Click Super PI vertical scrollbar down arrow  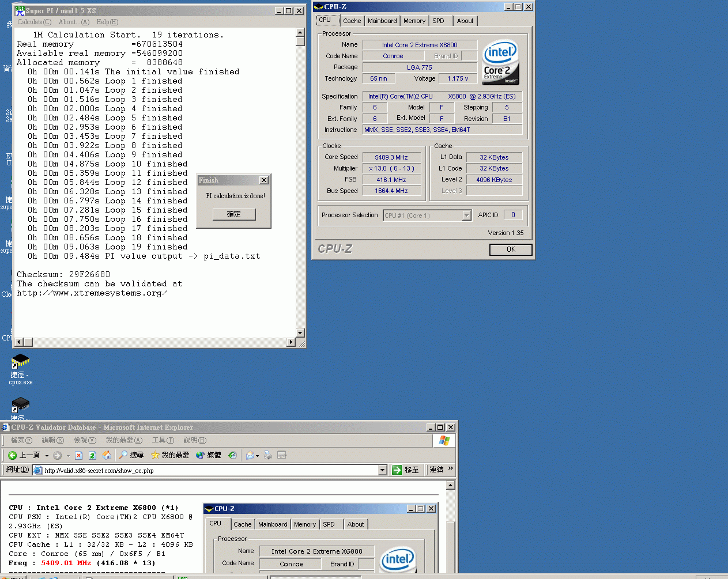tap(300, 333)
